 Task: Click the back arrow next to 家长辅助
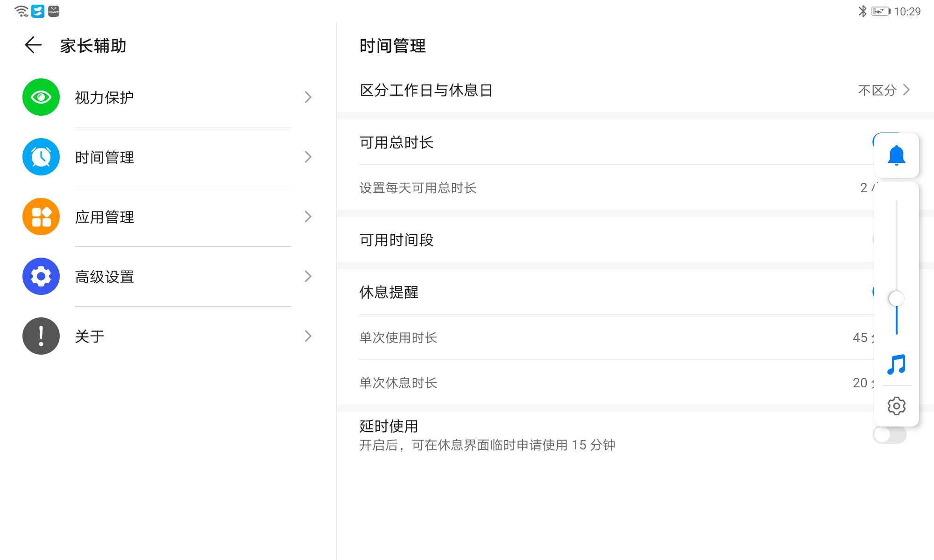pos(32,45)
